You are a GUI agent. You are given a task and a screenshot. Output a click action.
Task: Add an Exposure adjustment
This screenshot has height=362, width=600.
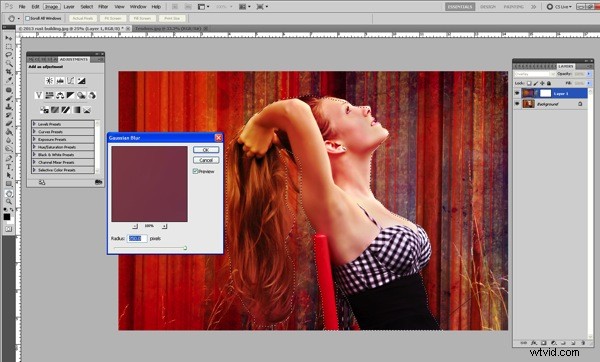82,81
